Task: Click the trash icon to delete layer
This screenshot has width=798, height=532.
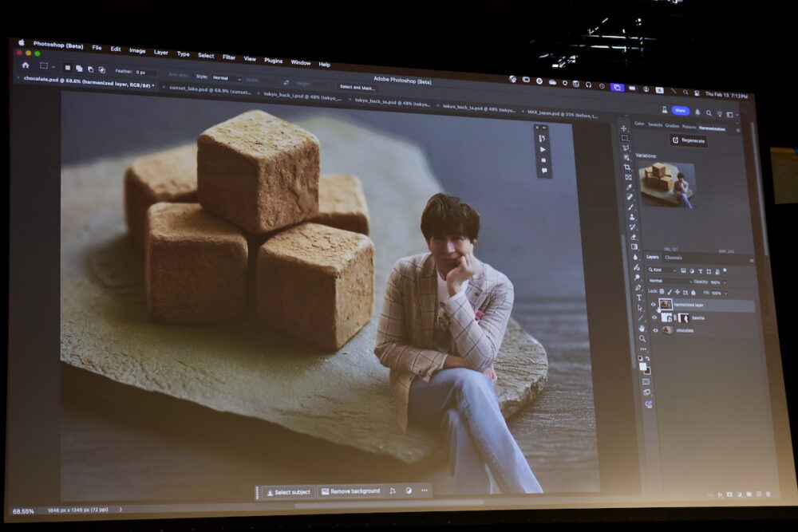Action: pyautogui.click(x=768, y=495)
